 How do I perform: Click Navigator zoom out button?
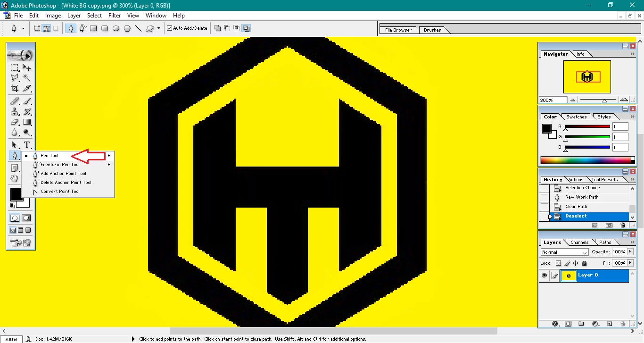(x=572, y=100)
